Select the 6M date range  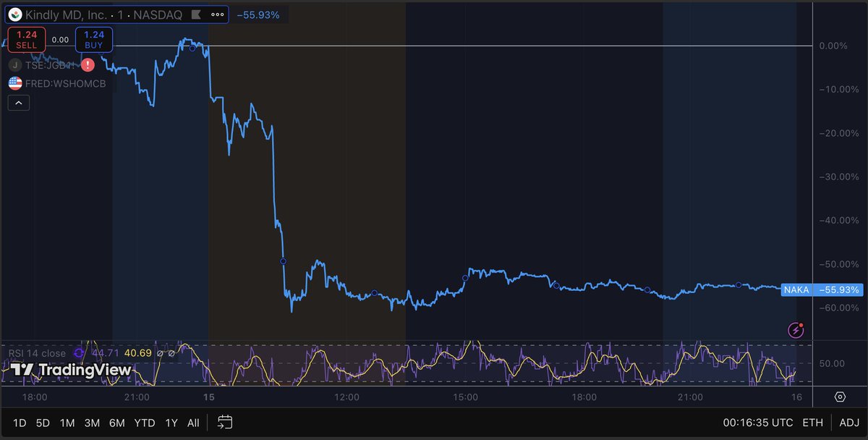click(116, 422)
